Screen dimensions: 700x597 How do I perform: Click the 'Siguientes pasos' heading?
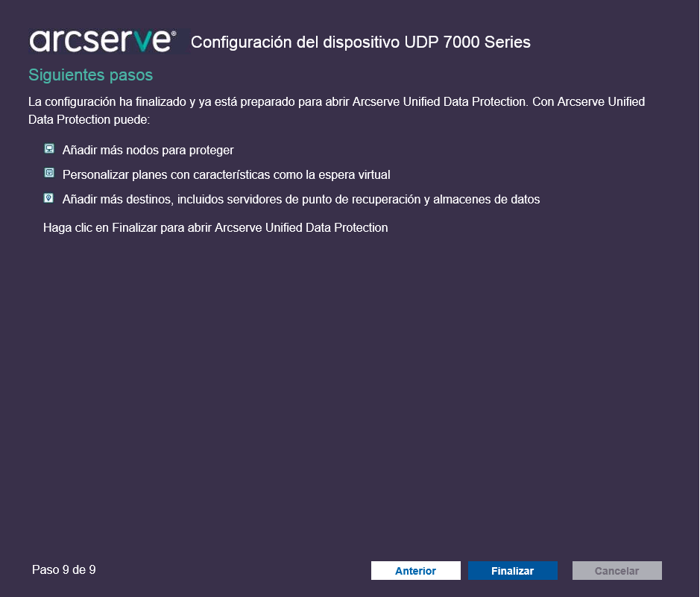click(91, 75)
